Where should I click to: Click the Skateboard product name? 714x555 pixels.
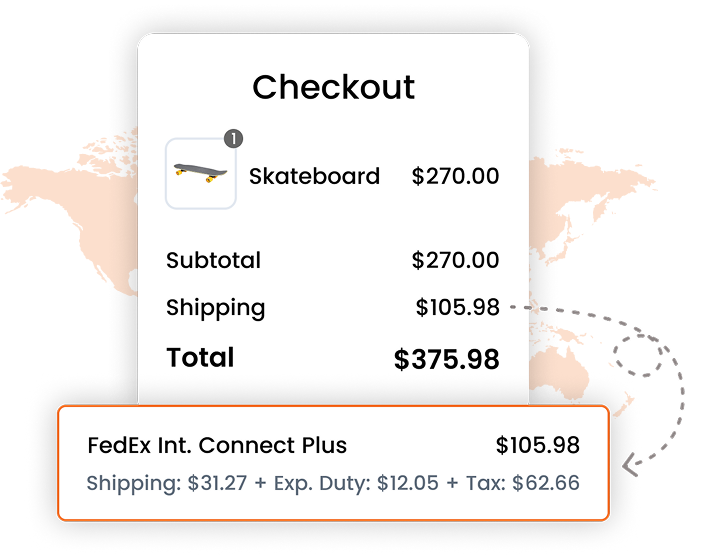coord(314,176)
